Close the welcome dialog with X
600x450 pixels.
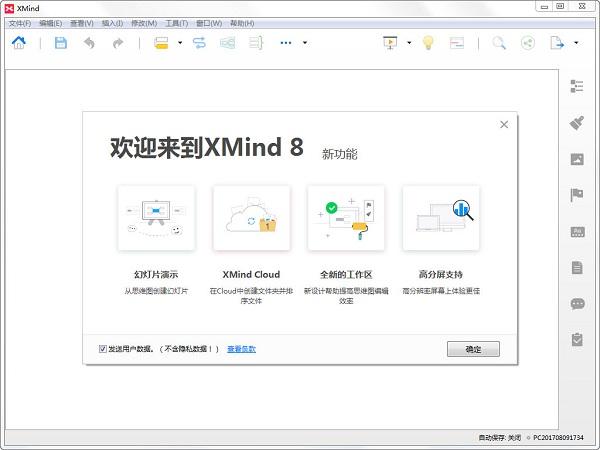click(x=504, y=125)
